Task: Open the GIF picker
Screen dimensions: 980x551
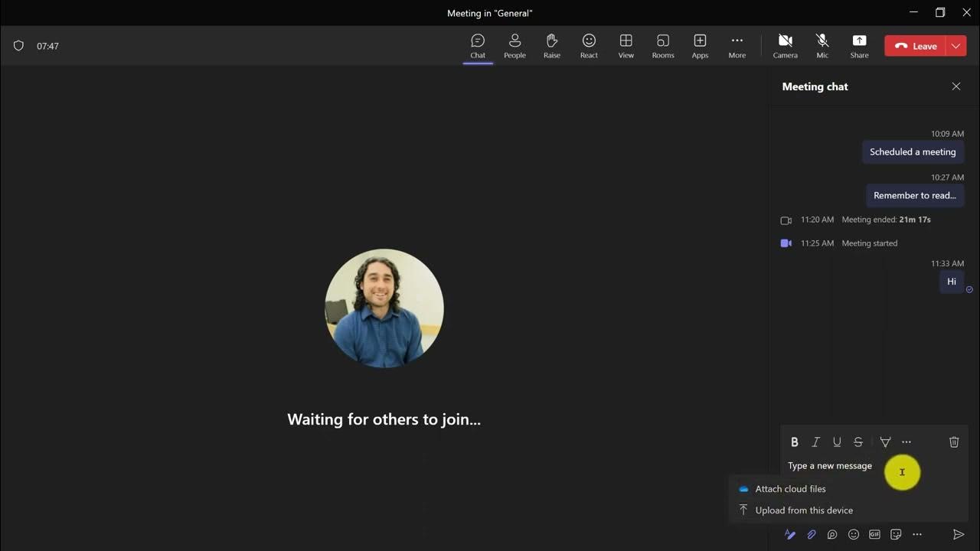Action: point(874,534)
